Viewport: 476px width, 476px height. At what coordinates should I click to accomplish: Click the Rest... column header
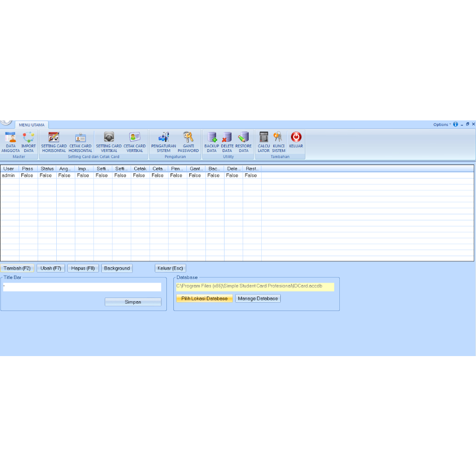pos(252,169)
